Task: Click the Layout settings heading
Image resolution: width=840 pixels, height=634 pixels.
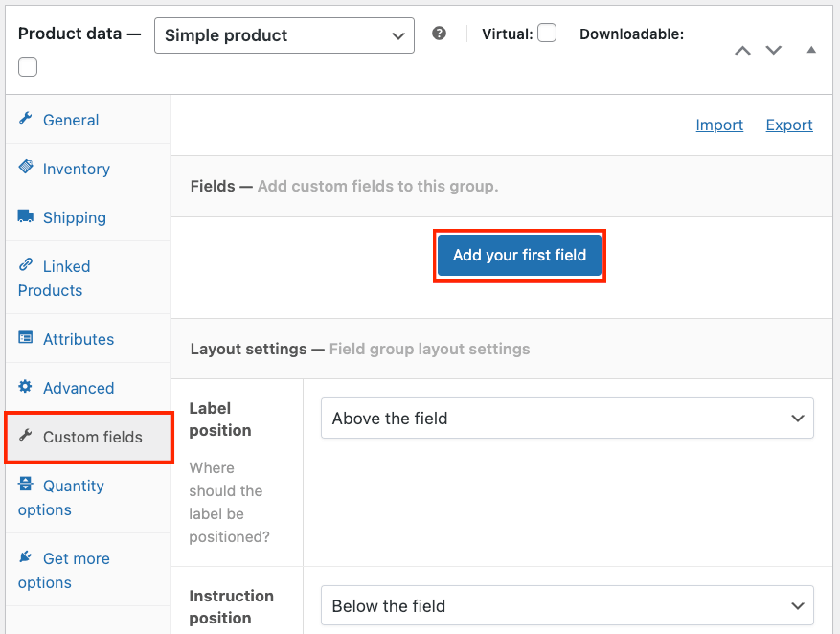Action: point(249,349)
